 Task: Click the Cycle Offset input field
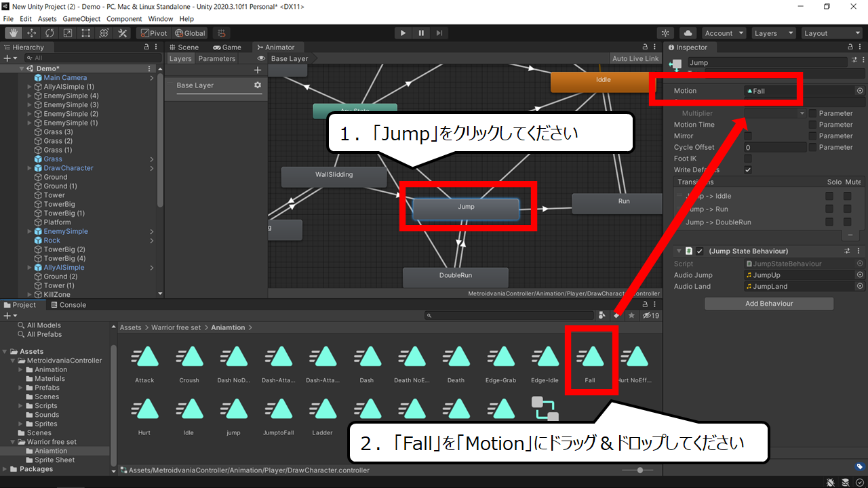tap(775, 147)
